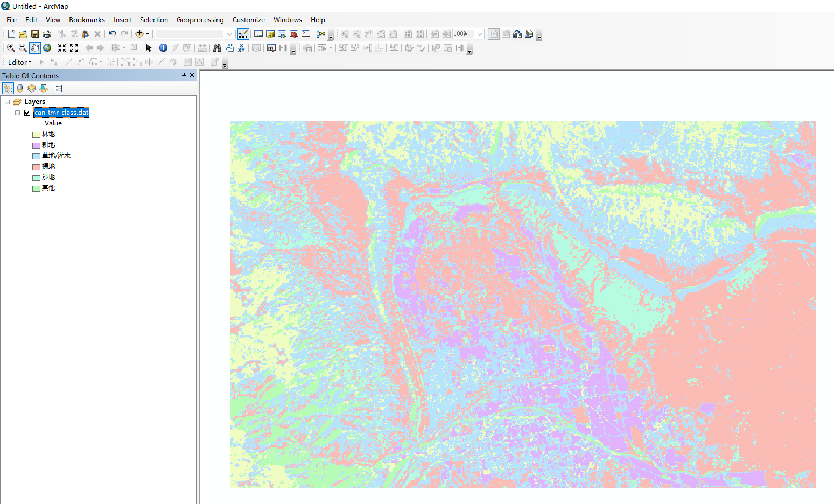Click the 林地 color swatch

click(36, 134)
